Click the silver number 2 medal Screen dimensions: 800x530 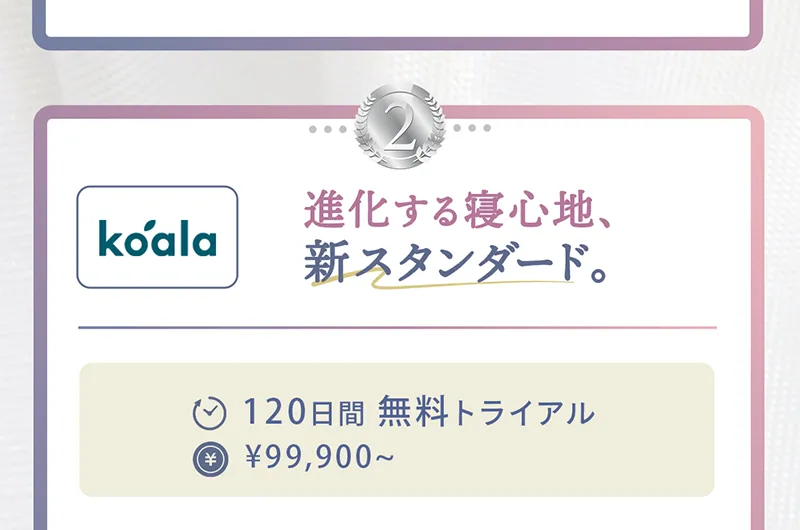pos(400,127)
